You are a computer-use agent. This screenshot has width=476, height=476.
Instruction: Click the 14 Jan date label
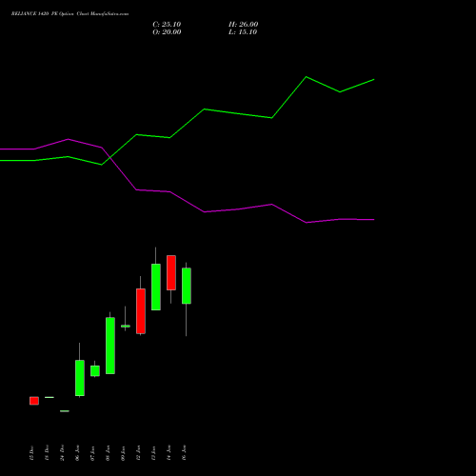[x=169, y=453]
